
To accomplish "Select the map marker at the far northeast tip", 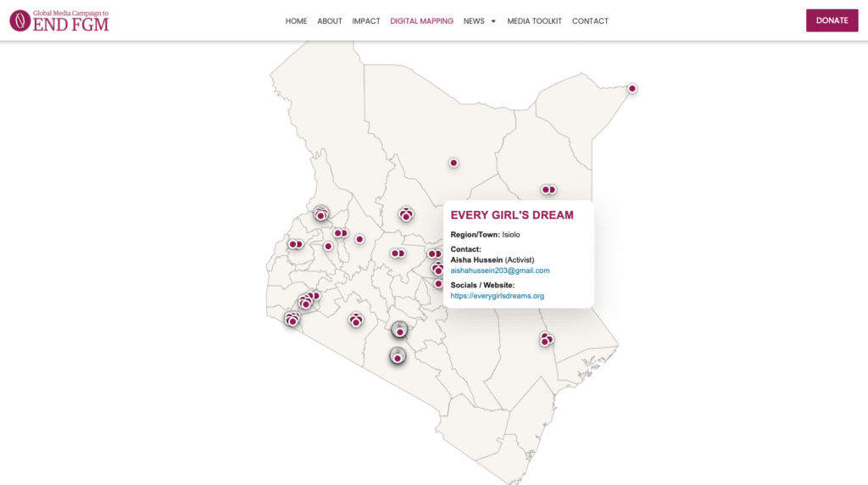I will point(632,88).
